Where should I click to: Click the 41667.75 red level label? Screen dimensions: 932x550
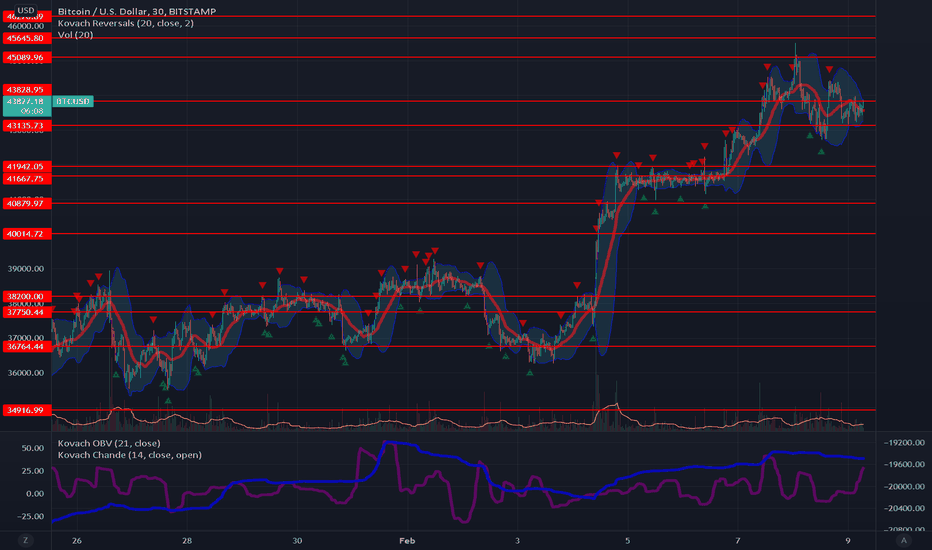click(x=27, y=178)
